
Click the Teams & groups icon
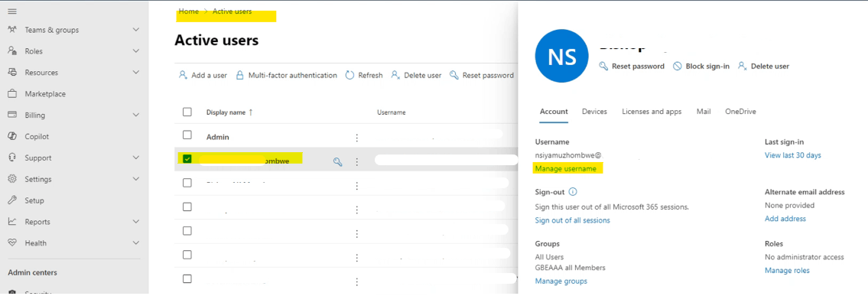tap(12, 30)
